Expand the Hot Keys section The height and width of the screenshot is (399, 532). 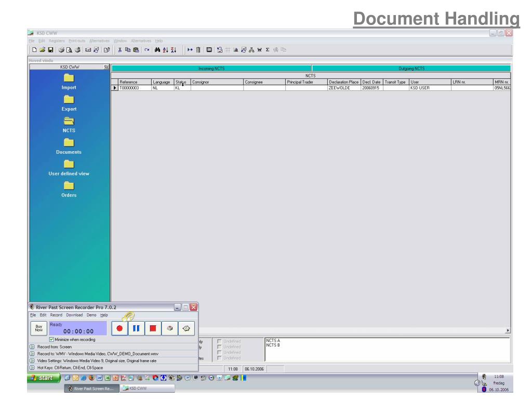(32, 367)
